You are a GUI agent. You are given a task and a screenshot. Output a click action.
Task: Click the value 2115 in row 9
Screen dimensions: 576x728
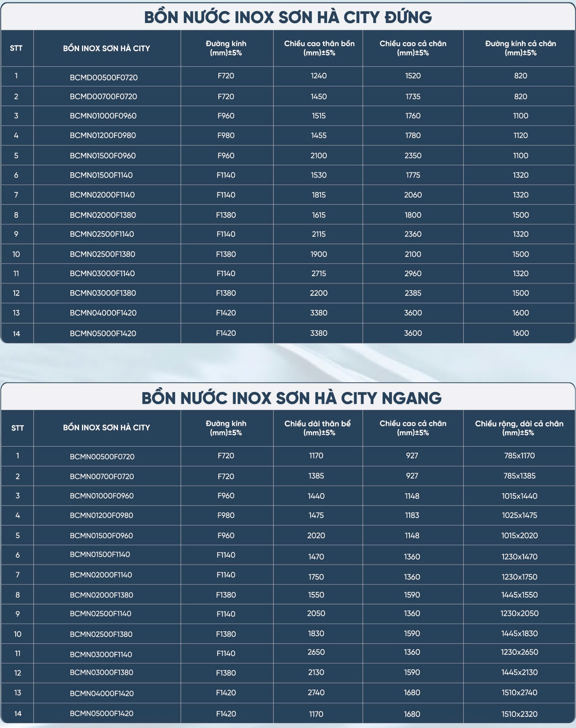(319, 234)
